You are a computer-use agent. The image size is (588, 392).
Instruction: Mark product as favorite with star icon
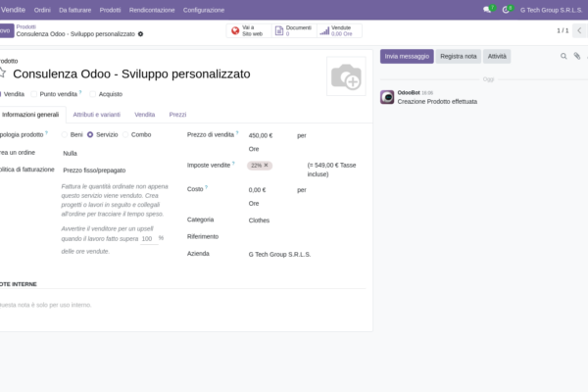(2, 73)
